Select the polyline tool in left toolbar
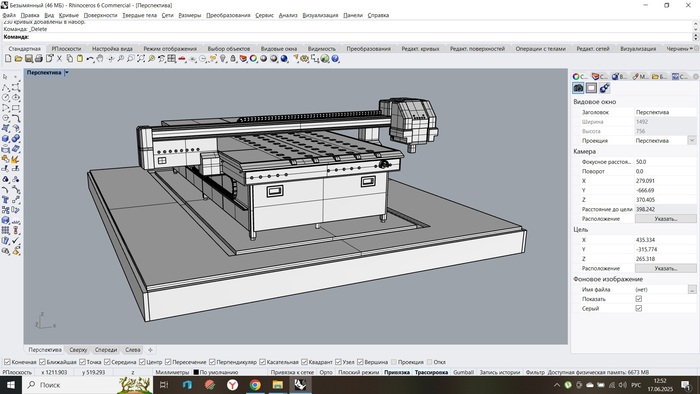Screen dimensions: 700x394 [5, 87]
